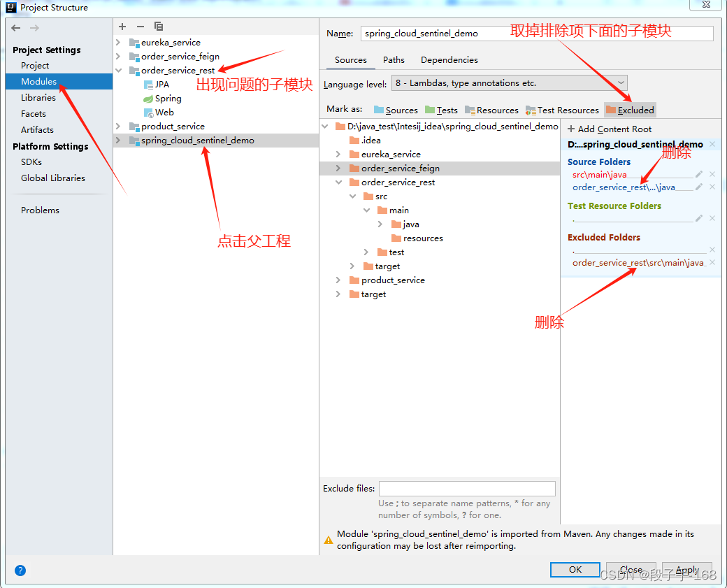Open Global Libraries settings
The image size is (727, 588).
coord(53,178)
